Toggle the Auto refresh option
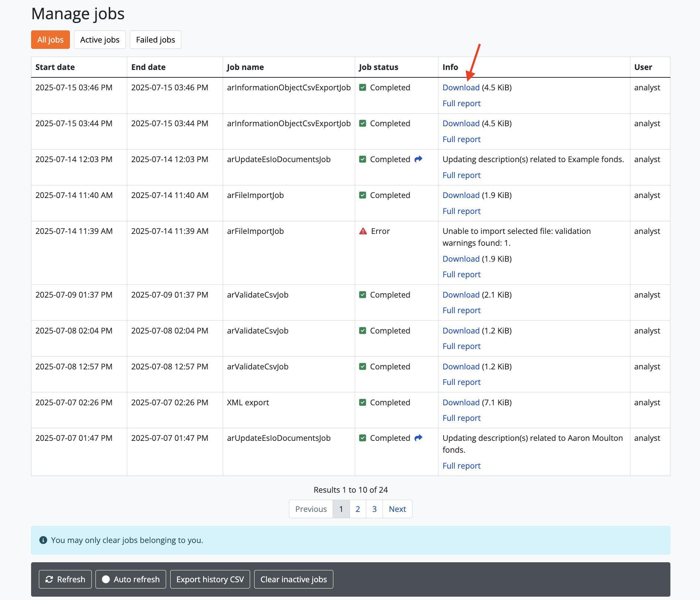The height and width of the screenshot is (600, 700). pos(131,579)
